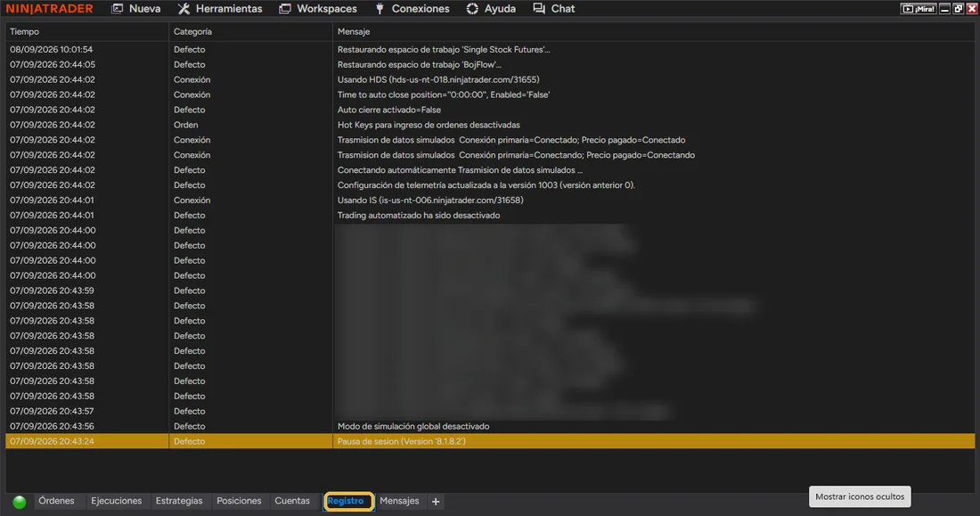Viewport: 980px width, 516px height.
Task: Click the 07/09/2026 20:43:57 timestamp cell
Action: point(87,412)
